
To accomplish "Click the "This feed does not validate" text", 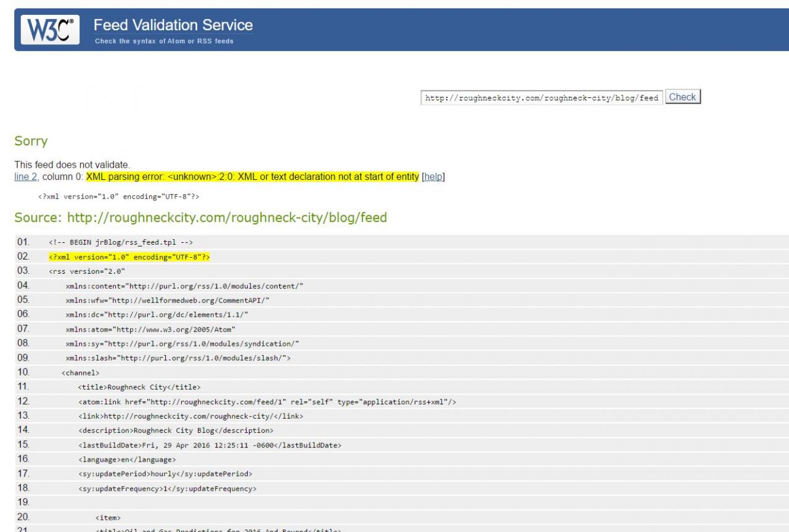I will tap(72, 165).
